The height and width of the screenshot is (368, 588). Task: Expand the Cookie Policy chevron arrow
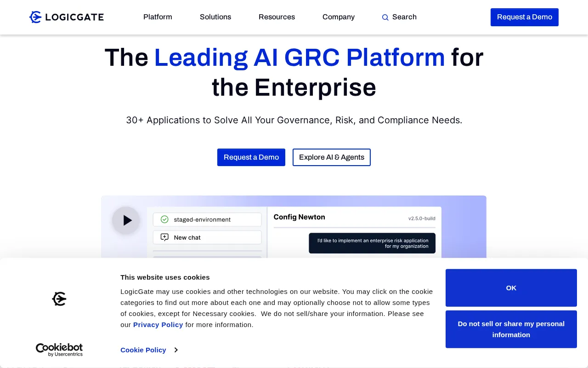click(x=176, y=350)
